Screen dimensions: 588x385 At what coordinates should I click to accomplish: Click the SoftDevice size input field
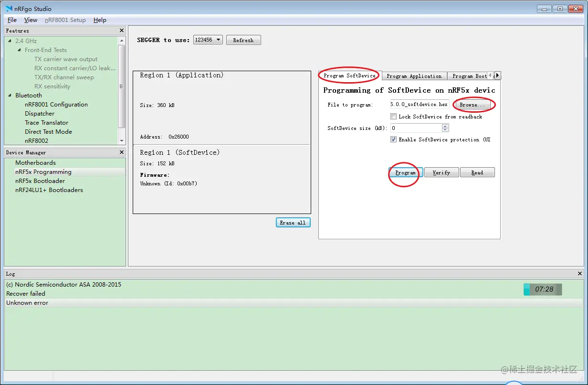point(416,128)
